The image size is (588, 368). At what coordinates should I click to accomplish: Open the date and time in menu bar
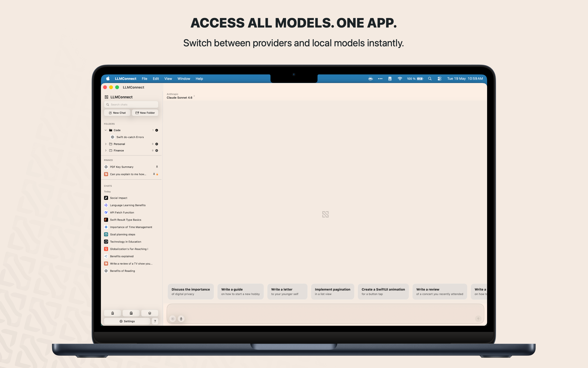(465, 79)
